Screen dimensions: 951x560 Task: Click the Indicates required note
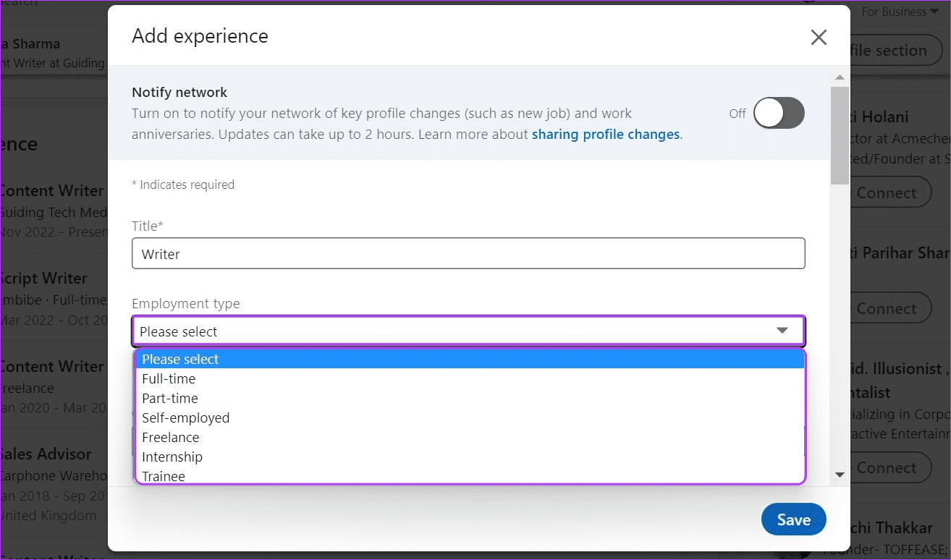tap(183, 184)
